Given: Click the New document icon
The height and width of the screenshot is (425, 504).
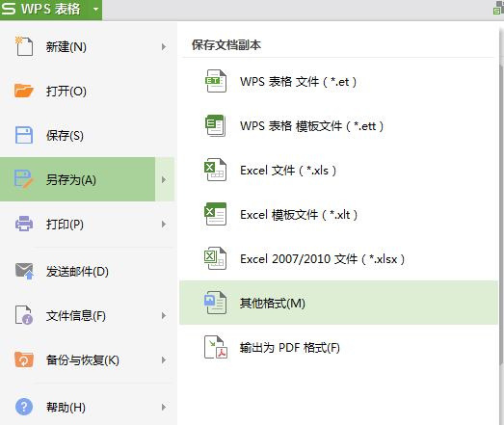Looking at the screenshot, I should click(x=24, y=46).
